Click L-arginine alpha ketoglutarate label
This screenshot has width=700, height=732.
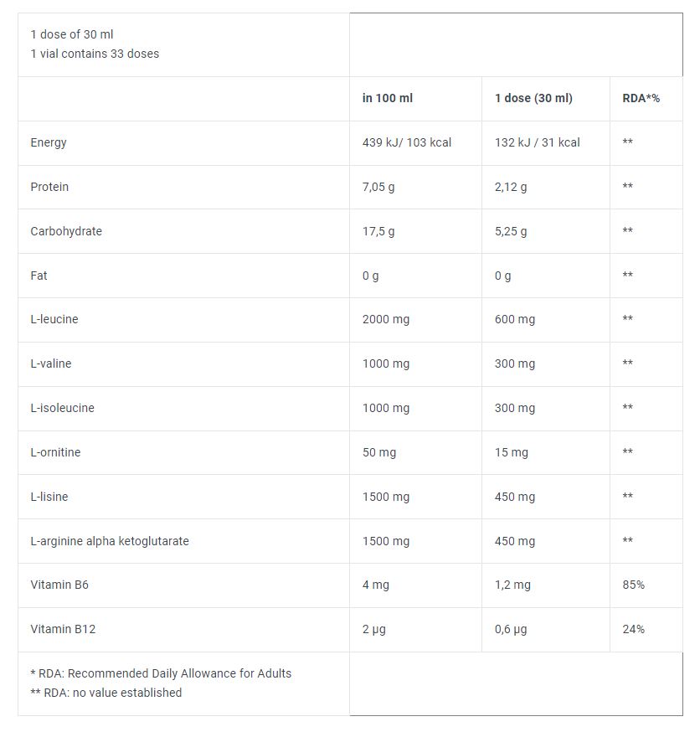(110, 541)
